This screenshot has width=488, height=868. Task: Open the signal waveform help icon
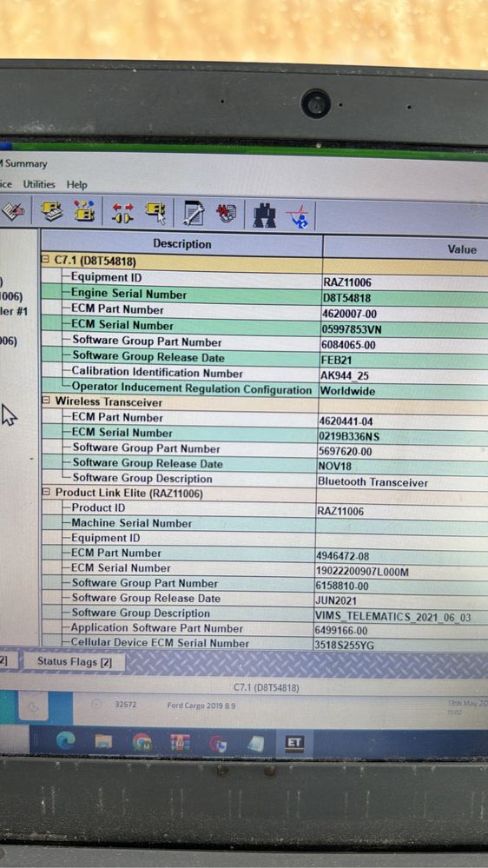click(x=300, y=215)
